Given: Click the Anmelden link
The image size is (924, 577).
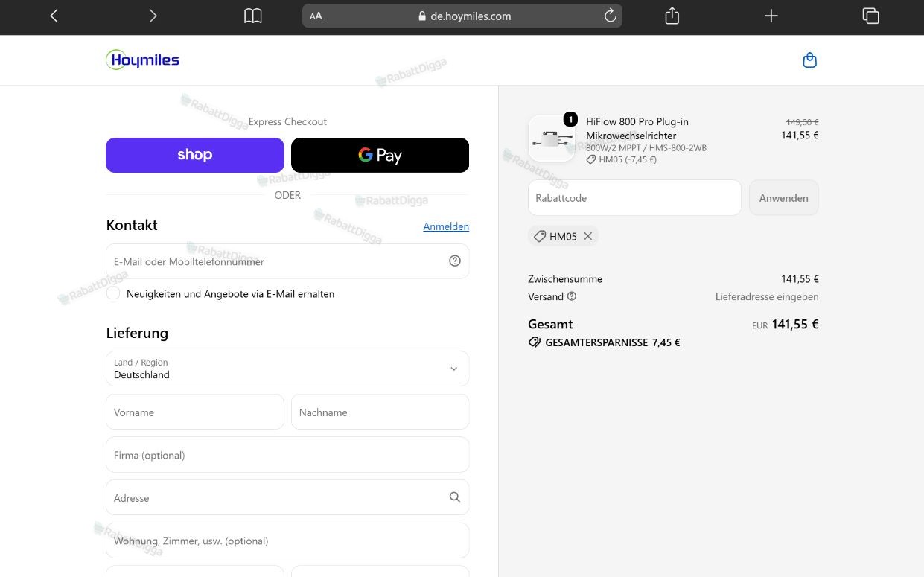Looking at the screenshot, I should pos(446,226).
